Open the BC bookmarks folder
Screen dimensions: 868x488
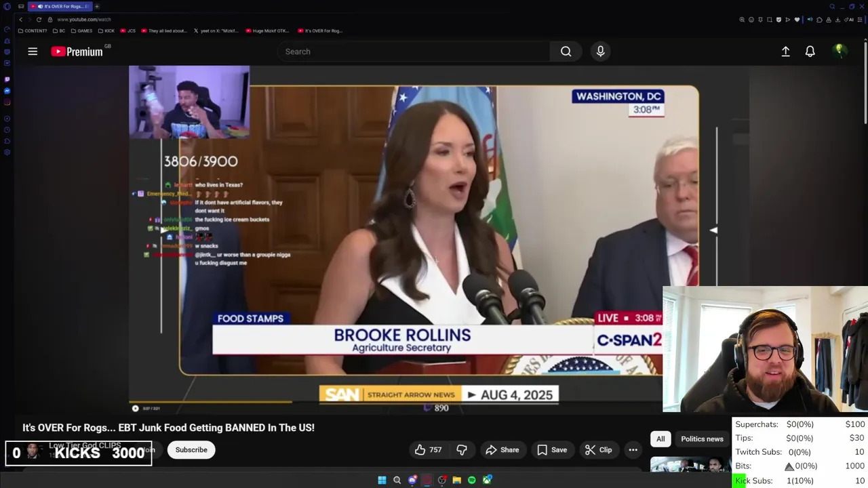point(59,30)
